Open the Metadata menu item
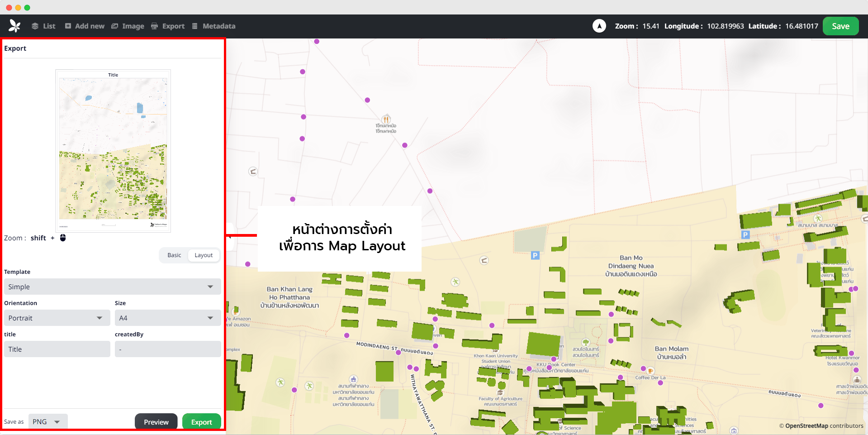The width and height of the screenshot is (868, 435). [213, 26]
